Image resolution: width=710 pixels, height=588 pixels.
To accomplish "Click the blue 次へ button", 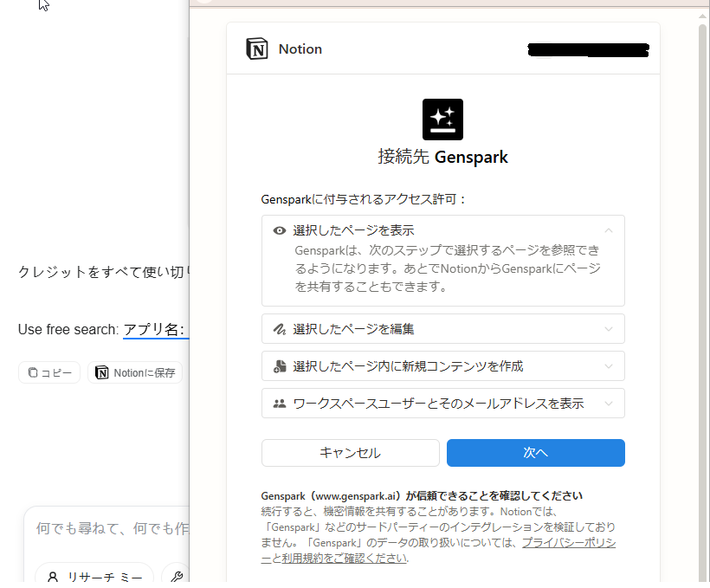I will (535, 453).
